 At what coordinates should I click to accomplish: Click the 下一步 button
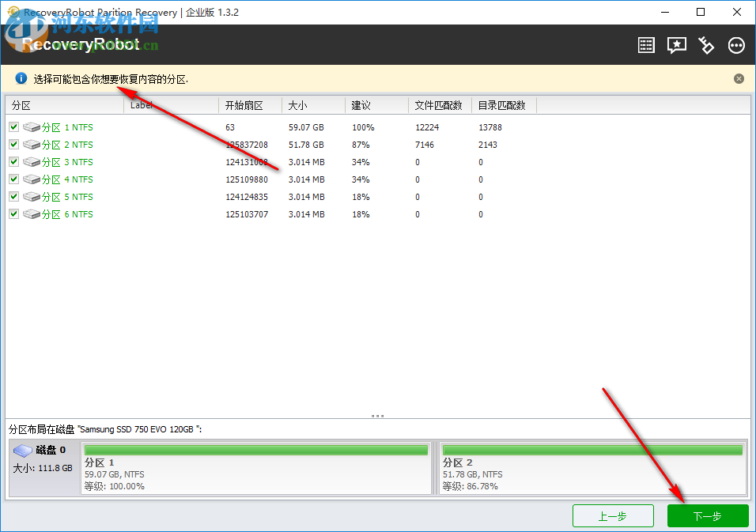tap(707, 515)
